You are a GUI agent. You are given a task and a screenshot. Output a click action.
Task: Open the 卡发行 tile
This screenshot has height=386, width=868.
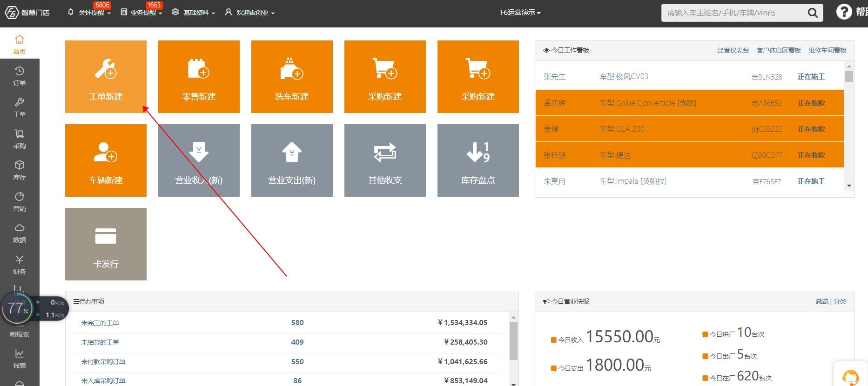point(106,244)
